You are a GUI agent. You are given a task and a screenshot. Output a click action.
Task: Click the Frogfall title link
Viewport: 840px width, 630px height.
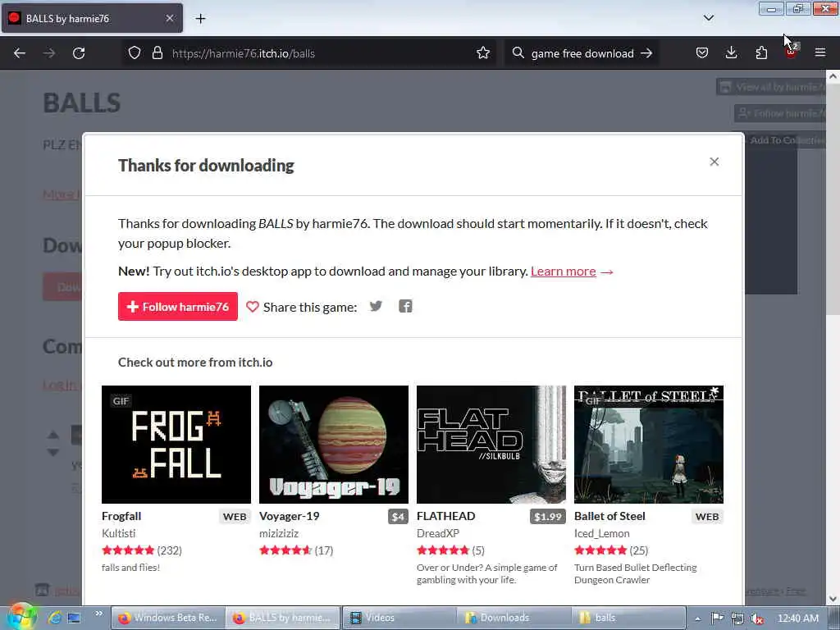pos(121,516)
